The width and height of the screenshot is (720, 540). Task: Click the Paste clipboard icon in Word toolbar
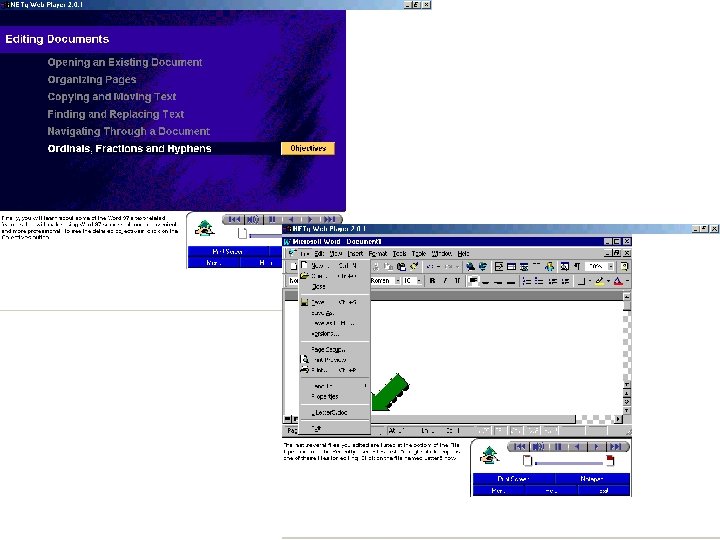401,266
